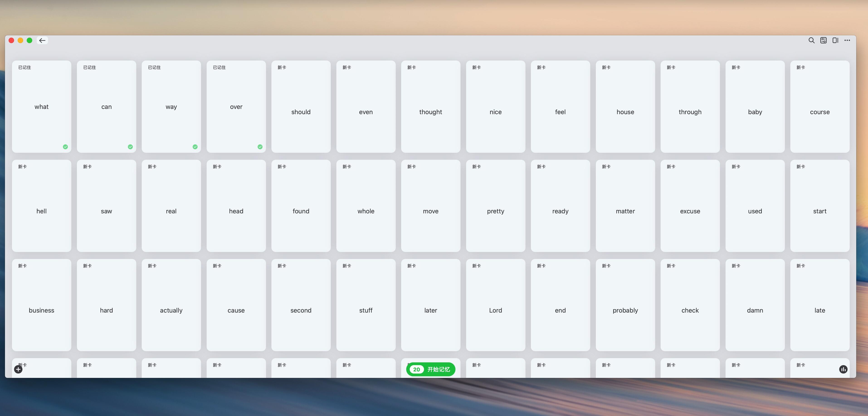The width and height of the screenshot is (868, 416).
Task: Click green checkmark on 'what' card
Action: (x=65, y=147)
